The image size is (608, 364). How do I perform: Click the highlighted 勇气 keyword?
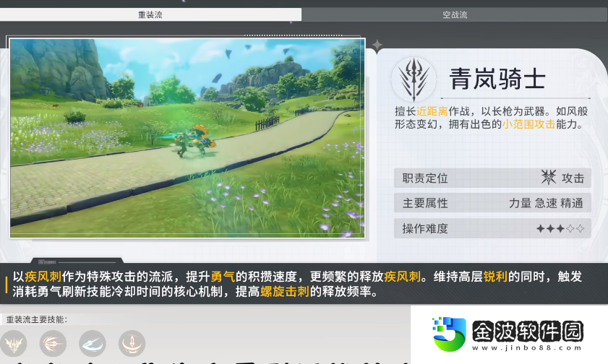[x=223, y=277]
